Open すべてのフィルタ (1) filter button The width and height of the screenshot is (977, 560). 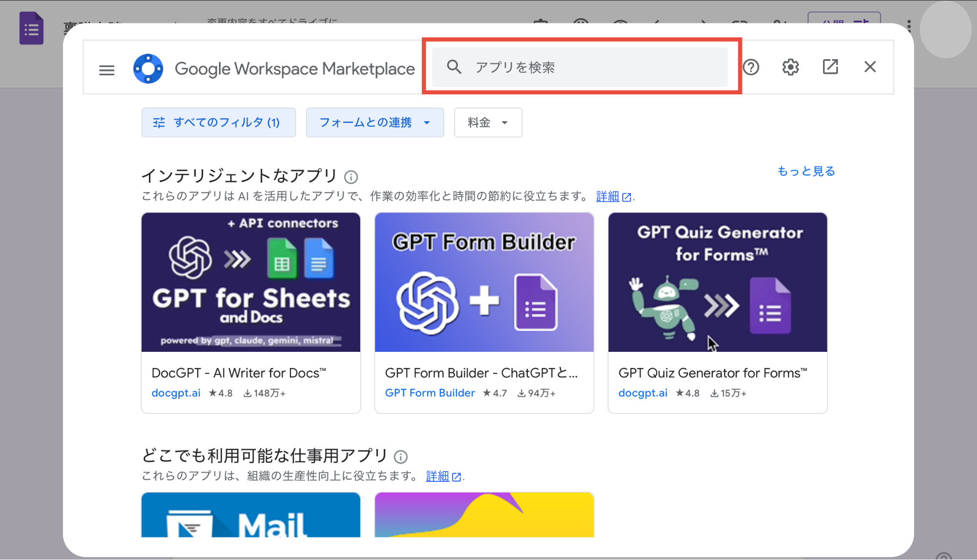tap(218, 122)
